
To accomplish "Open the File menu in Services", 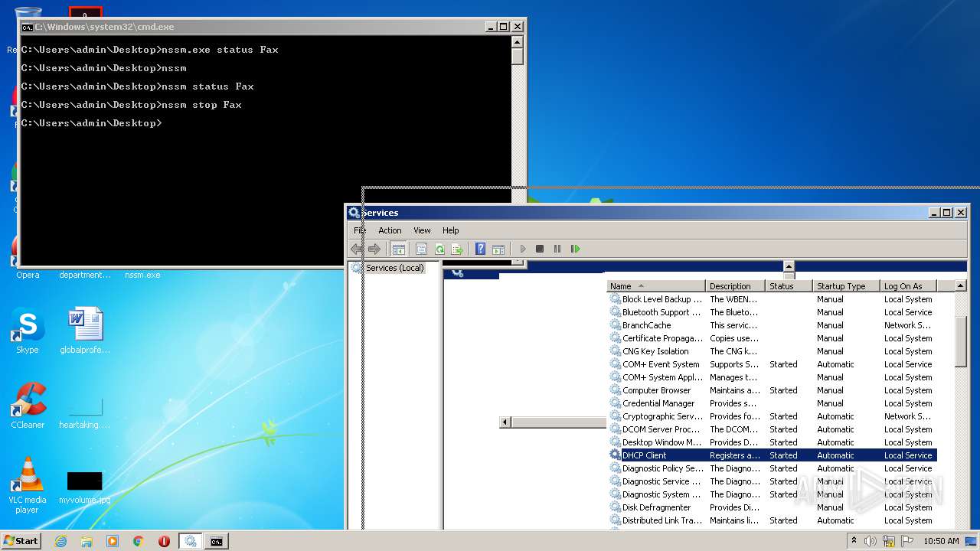I will (x=360, y=230).
